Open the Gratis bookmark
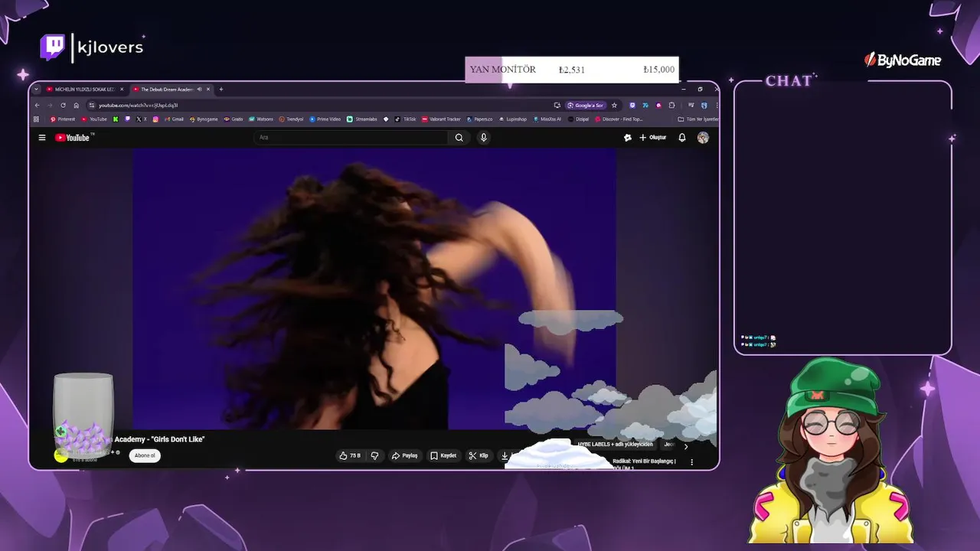Screen dimensions: 980x551 [x=234, y=119]
